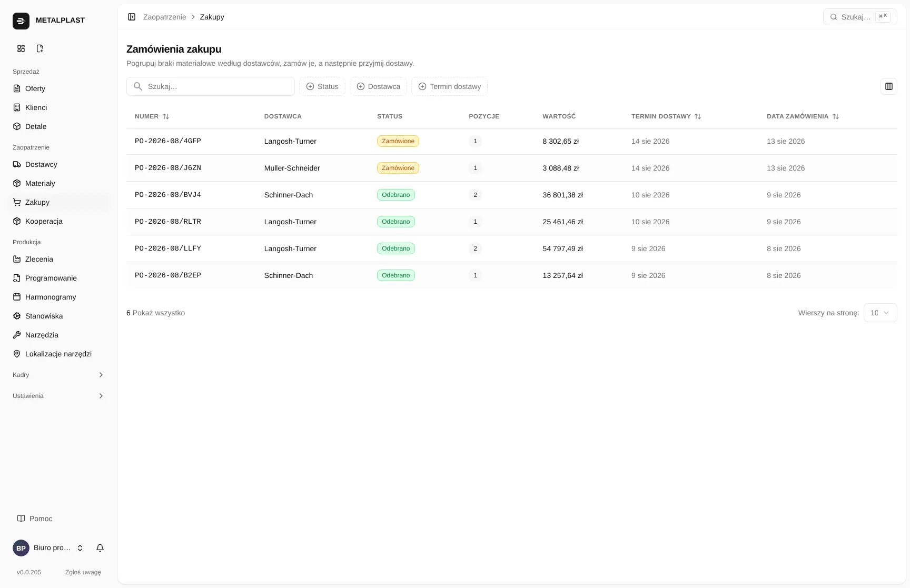Click the new document icon in sidebar
Image resolution: width=910 pixels, height=588 pixels.
(40, 48)
